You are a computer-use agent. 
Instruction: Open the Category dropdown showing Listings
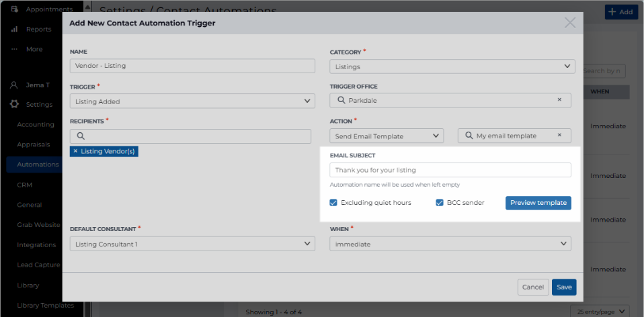(x=452, y=66)
